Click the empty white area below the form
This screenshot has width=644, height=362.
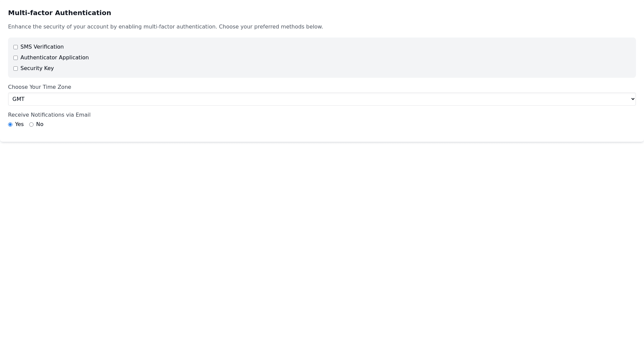322,251
